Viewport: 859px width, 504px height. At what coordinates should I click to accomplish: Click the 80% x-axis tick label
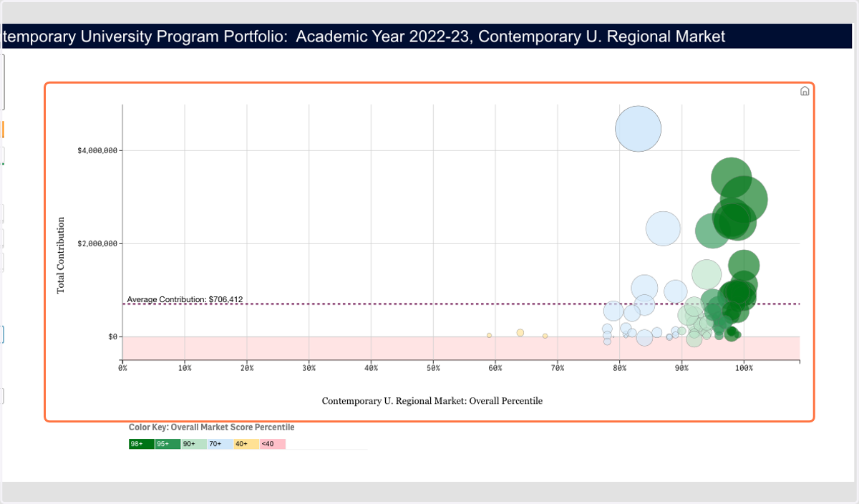620,368
